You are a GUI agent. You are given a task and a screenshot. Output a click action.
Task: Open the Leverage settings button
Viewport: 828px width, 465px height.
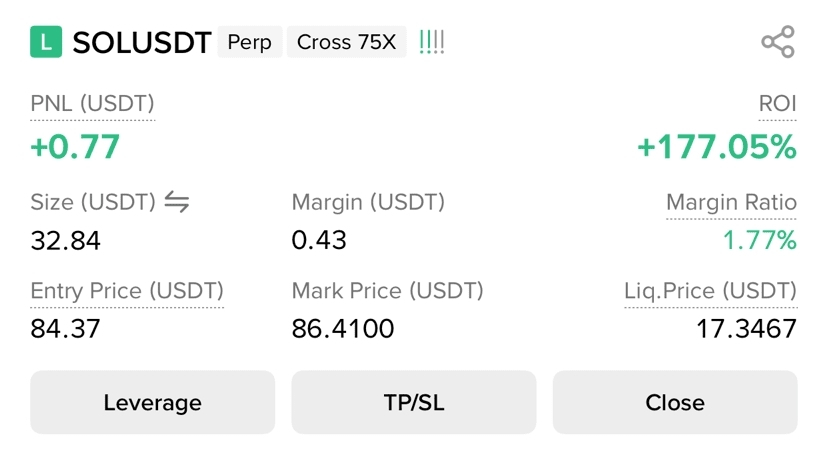(152, 402)
